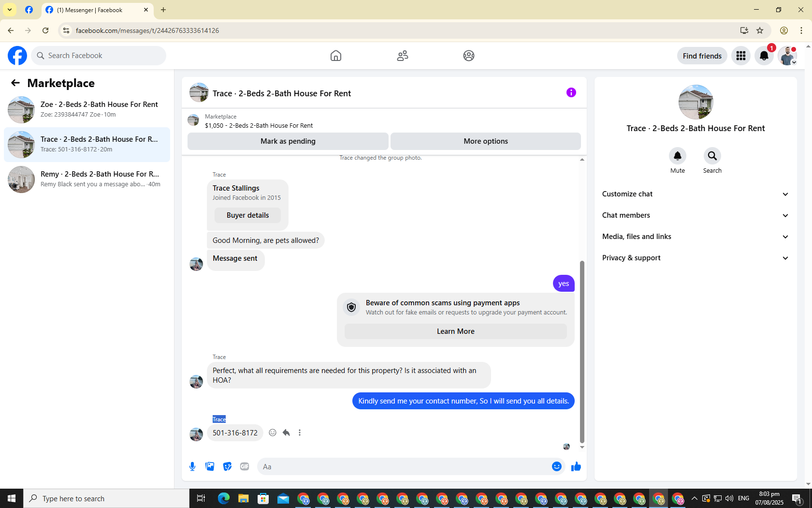Send a thumbs up like
Image resolution: width=812 pixels, height=508 pixels.
click(576, 466)
